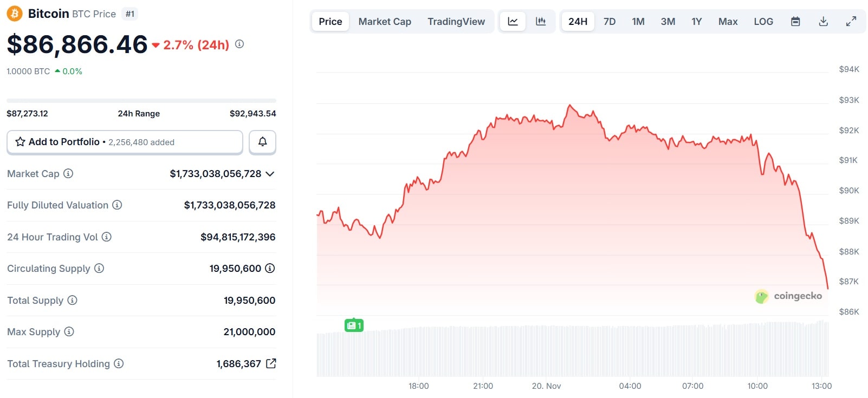Open the date range calendar icon

[796, 21]
